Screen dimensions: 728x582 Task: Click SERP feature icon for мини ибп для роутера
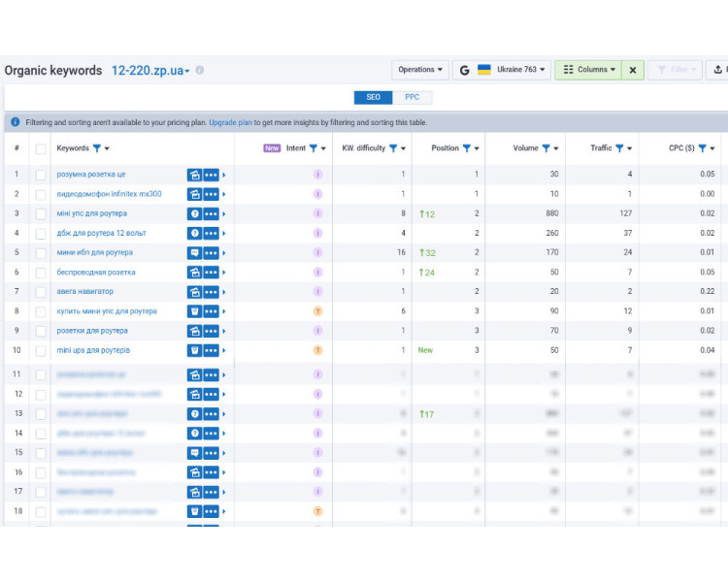(194, 253)
